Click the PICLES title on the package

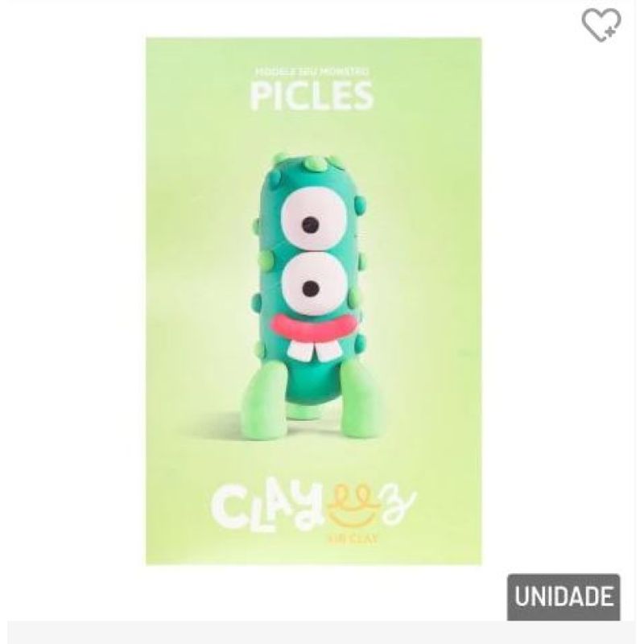point(312,95)
